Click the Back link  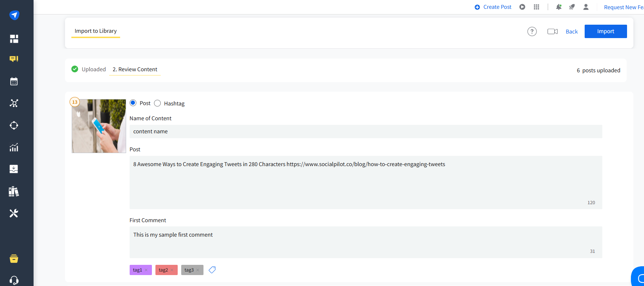point(572,32)
